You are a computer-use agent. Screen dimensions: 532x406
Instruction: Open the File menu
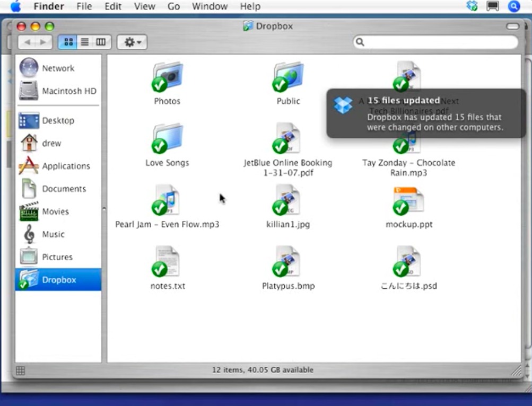(84, 6)
